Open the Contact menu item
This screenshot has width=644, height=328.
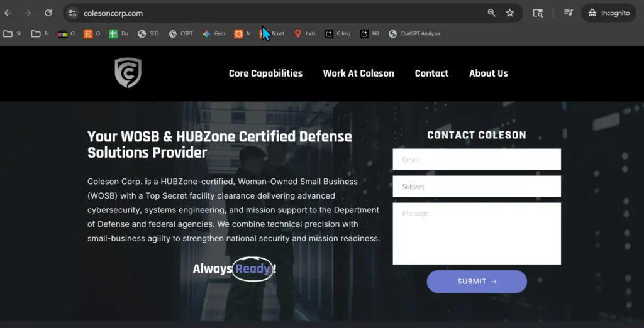coord(431,74)
